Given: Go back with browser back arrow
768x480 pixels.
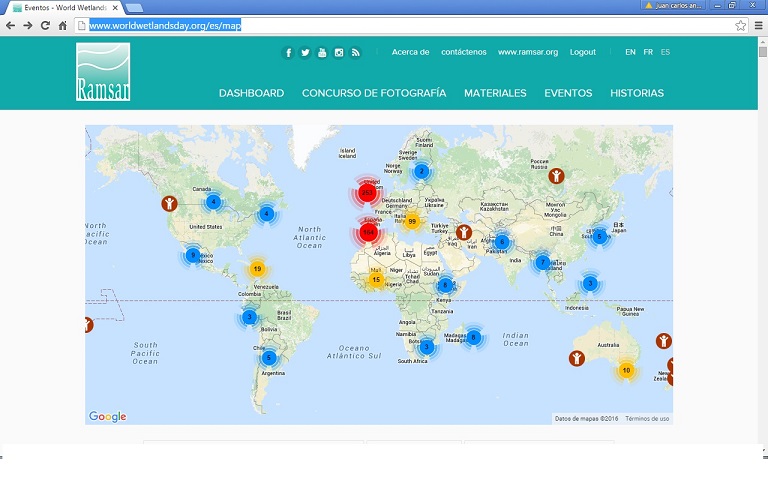Looking at the screenshot, I should coord(10,25).
